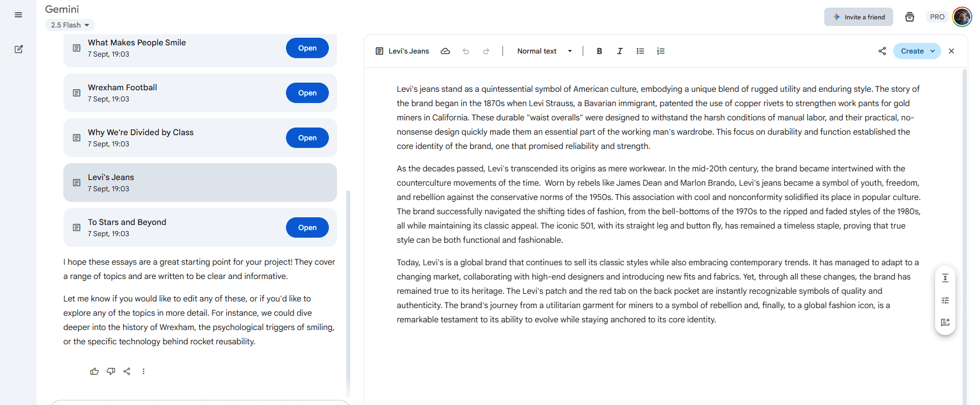Open the Normal text style dropdown
The width and height of the screenshot is (980, 405).
coord(544,51)
